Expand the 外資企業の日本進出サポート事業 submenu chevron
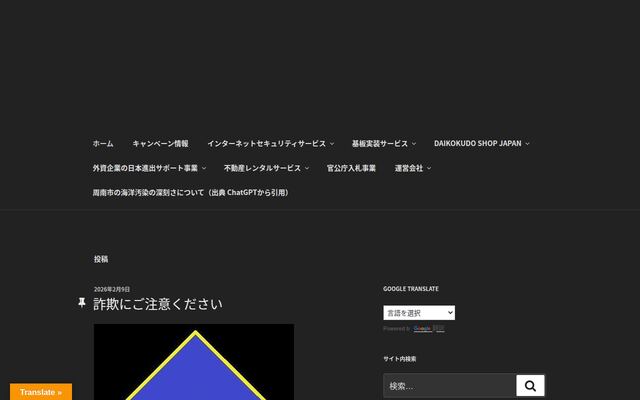 (x=204, y=168)
